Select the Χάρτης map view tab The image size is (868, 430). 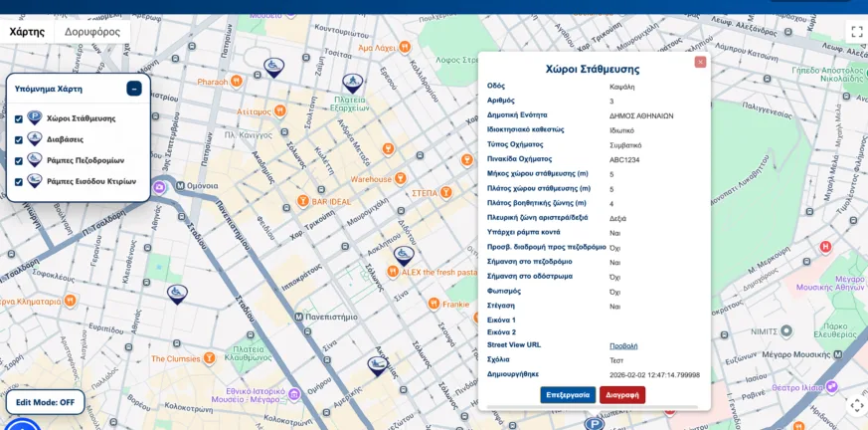click(27, 31)
